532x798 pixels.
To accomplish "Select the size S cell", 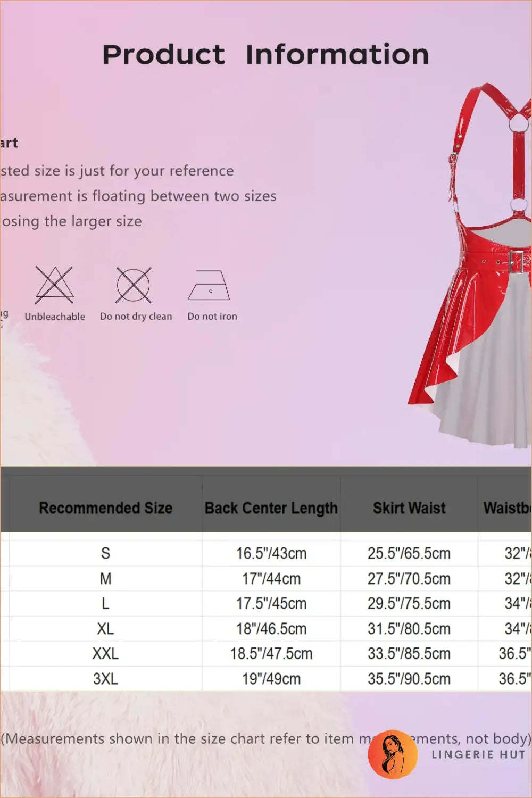I will [x=105, y=553].
